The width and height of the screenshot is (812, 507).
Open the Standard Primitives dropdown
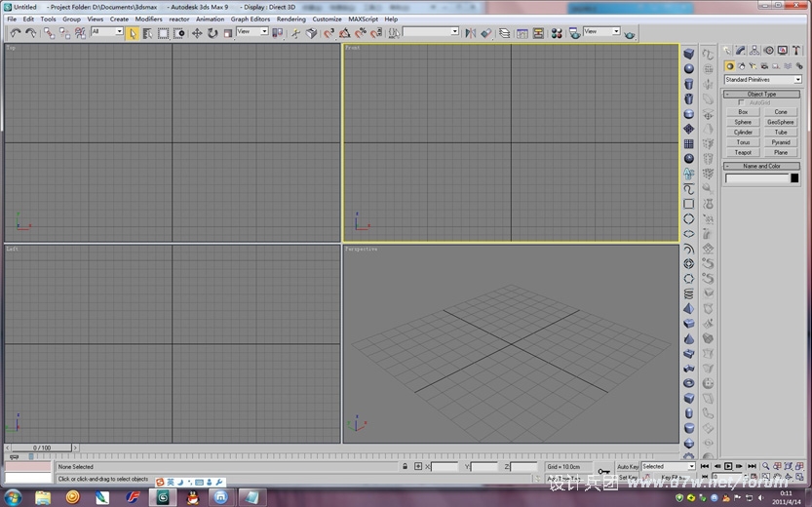763,79
